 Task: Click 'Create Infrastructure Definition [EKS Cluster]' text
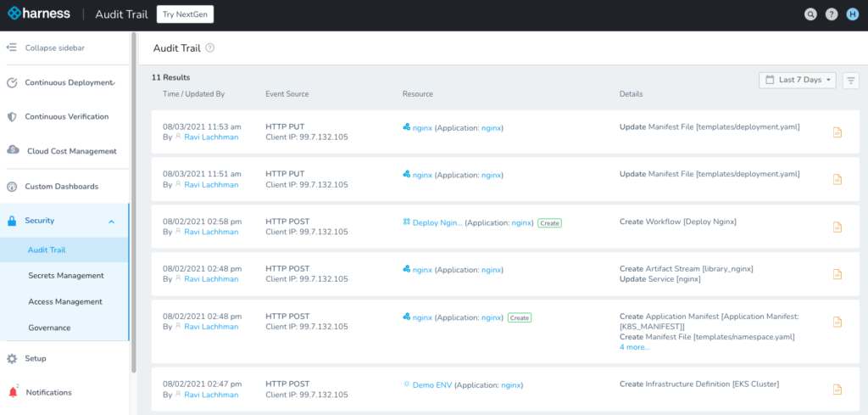(700, 384)
